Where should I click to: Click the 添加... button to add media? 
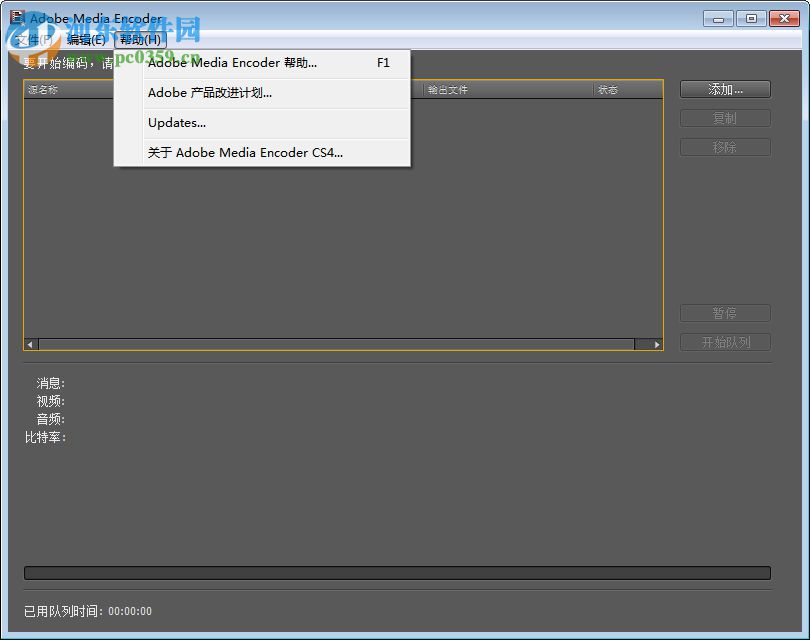coord(725,89)
